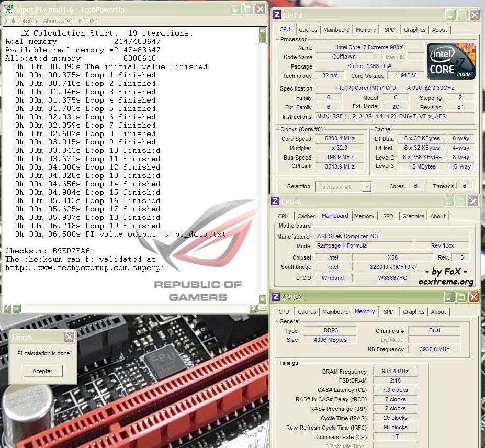Open the Help menu in Super PI
This screenshot has height=448, width=485.
[x=88, y=21]
